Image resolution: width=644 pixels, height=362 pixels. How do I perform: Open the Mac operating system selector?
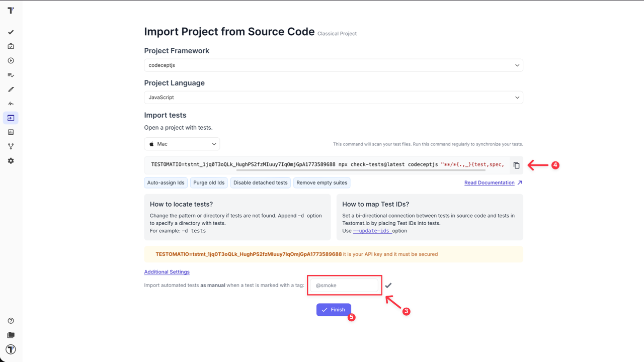point(182,144)
